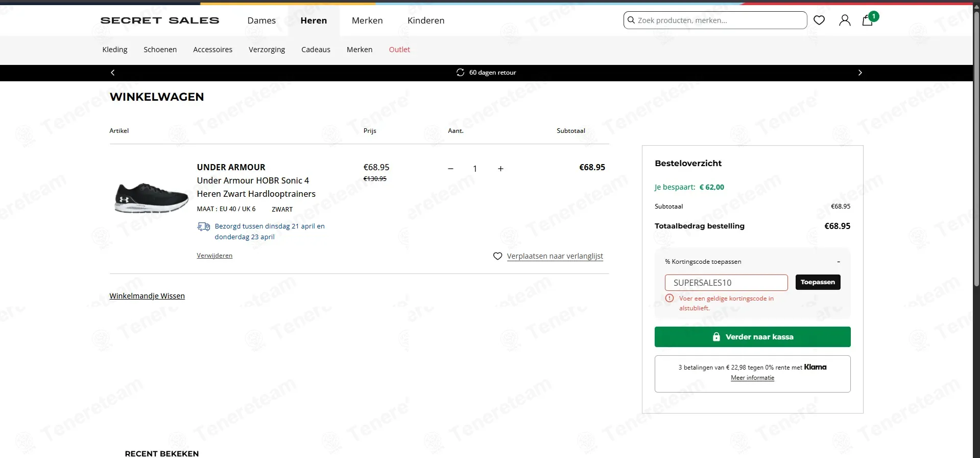Screen dimensions: 980x458
Task: Click the Secret Sales logo
Action: click(x=160, y=20)
